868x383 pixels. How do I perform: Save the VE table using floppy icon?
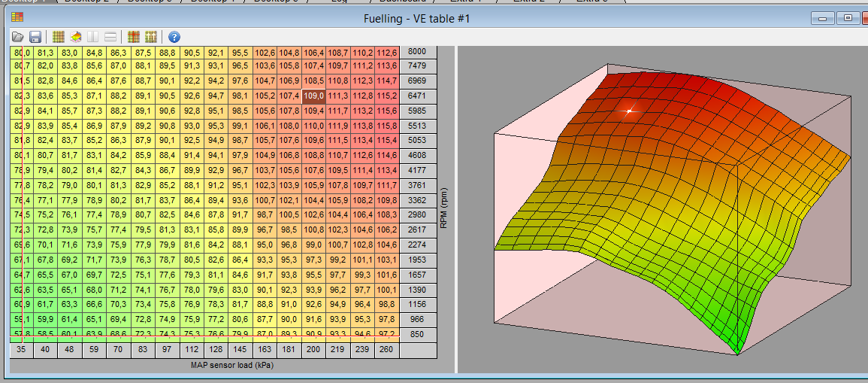35,36
